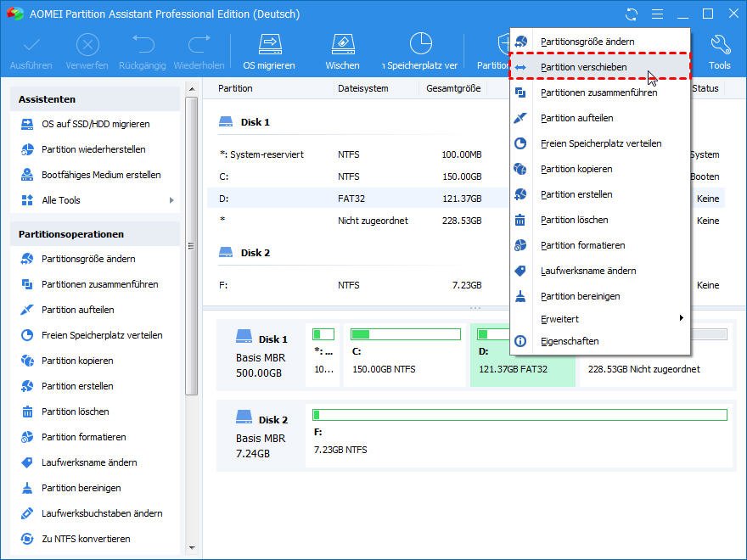Click OS auf SSD/HDD migrieren in sidebar
Image resolution: width=747 pixels, height=560 pixels.
95,124
